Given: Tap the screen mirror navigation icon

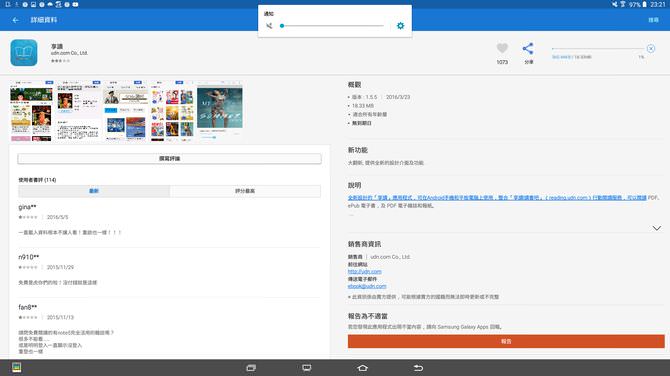Looking at the screenshot, I should [307, 368].
